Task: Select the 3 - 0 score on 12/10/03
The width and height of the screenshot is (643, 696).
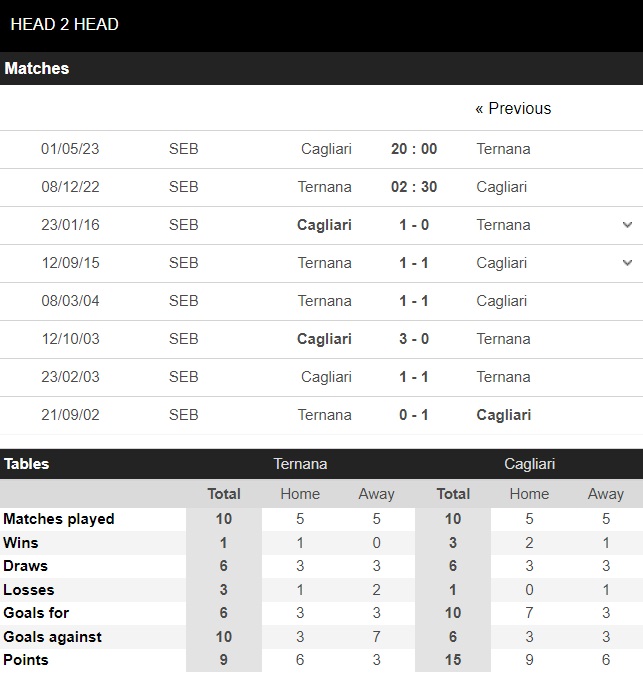Action: pos(414,339)
